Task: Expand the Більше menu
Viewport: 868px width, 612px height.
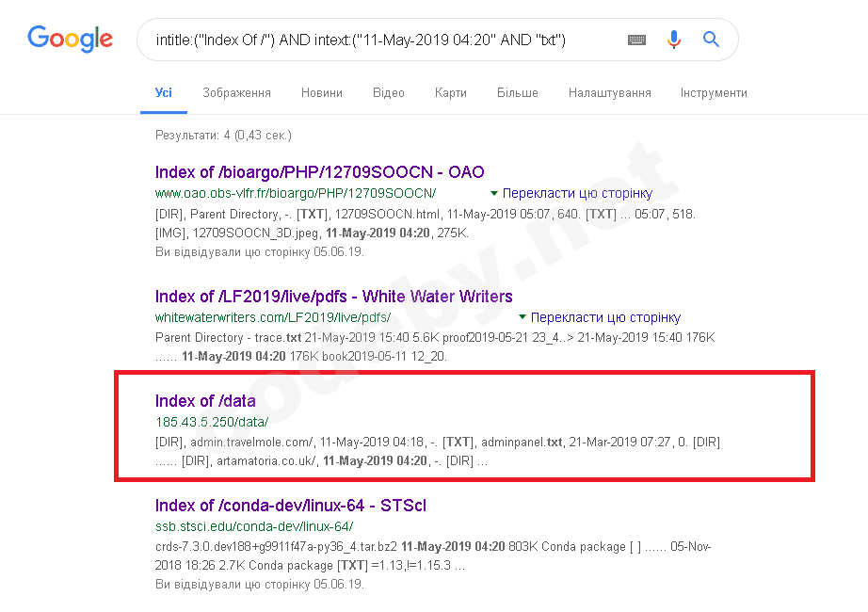Action: pyautogui.click(x=518, y=93)
